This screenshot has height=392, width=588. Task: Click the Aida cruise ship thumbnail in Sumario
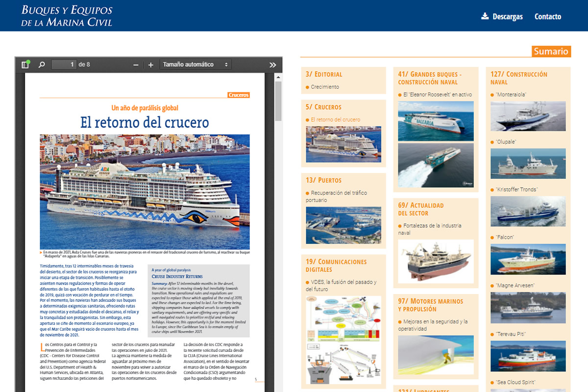pyautogui.click(x=343, y=144)
